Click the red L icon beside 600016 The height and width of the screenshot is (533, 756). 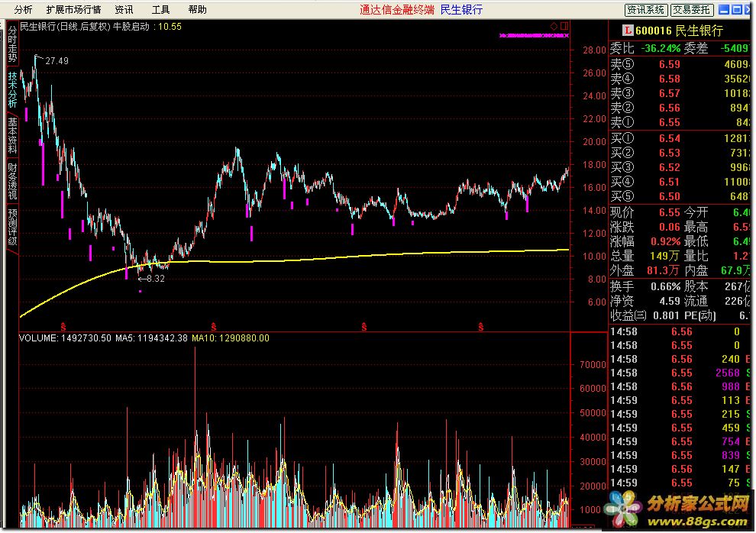pyautogui.click(x=627, y=31)
